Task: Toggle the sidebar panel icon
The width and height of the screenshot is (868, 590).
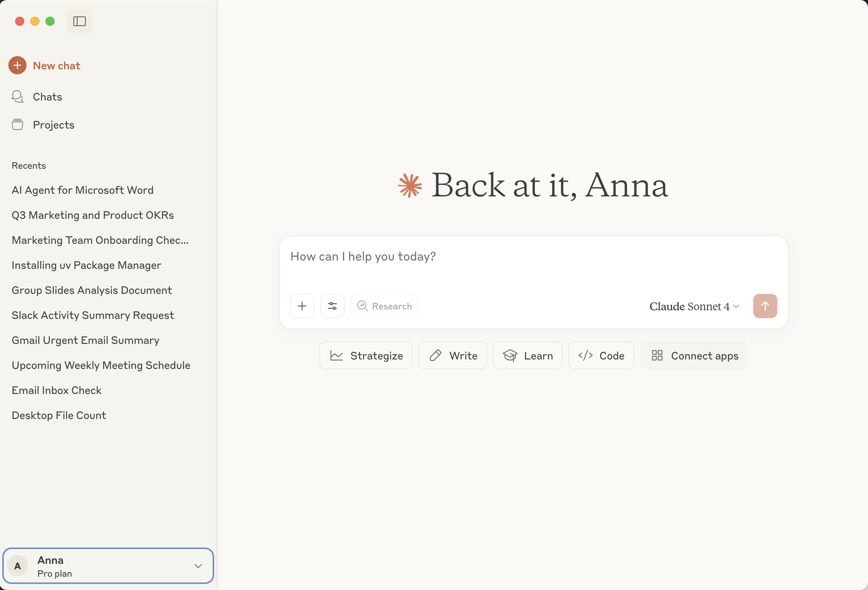Action: tap(80, 21)
